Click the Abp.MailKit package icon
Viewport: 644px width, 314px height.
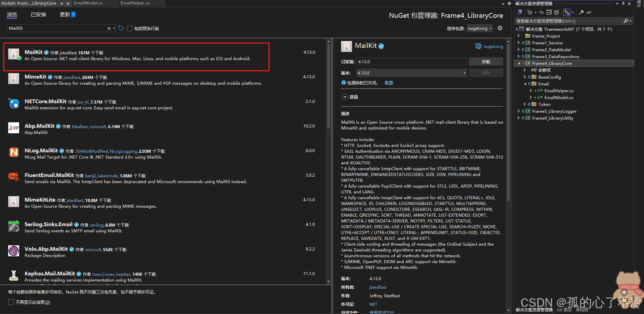coord(14,128)
